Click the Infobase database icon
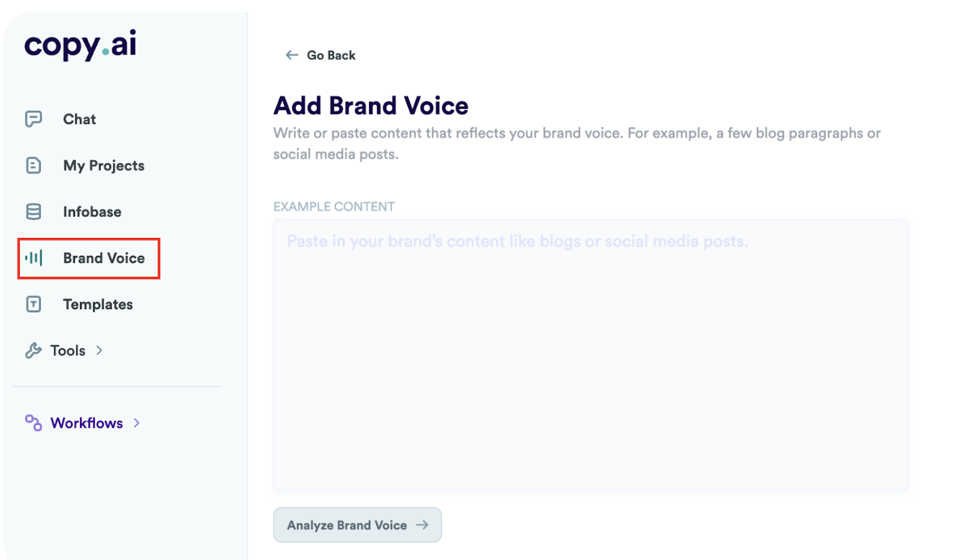961x560 pixels. 33,211
